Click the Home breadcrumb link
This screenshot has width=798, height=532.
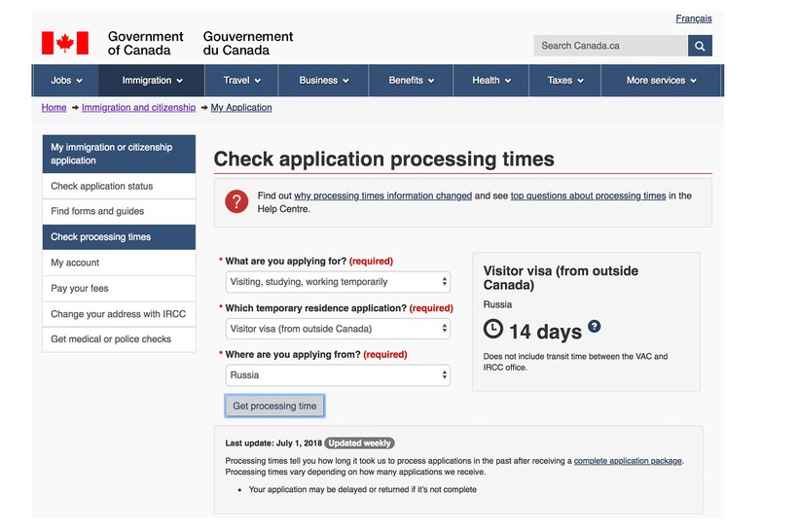(54, 108)
